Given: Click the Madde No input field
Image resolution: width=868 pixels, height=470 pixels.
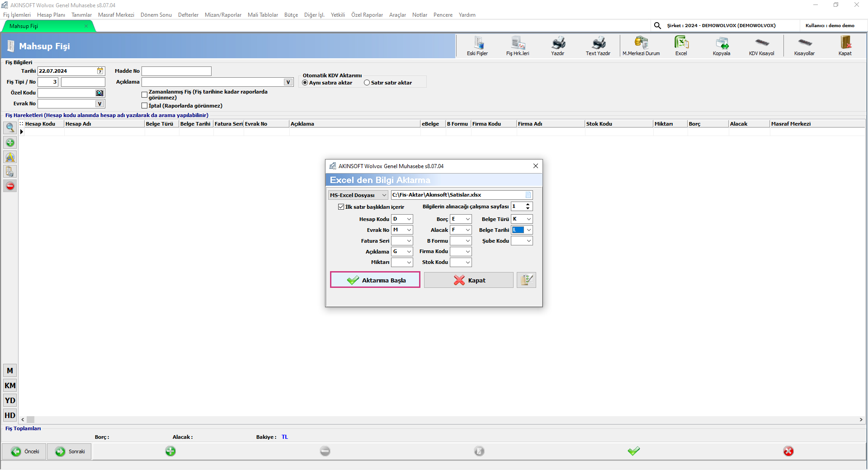Looking at the screenshot, I should (x=176, y=71).
